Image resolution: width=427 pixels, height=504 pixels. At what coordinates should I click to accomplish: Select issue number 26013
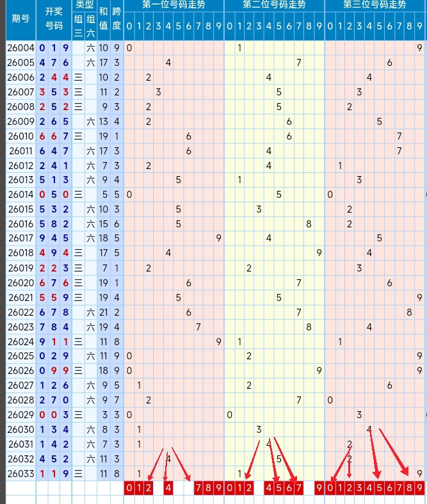pos(21,180)
